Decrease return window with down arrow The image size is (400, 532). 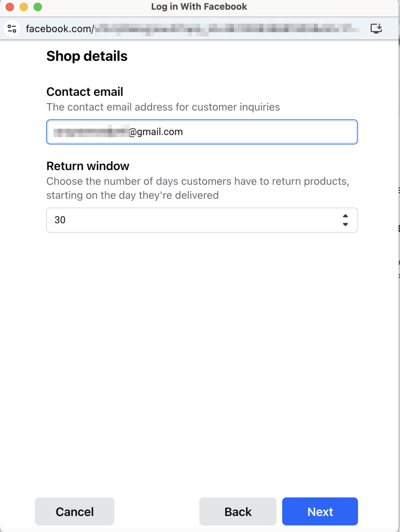coord(345,224)
